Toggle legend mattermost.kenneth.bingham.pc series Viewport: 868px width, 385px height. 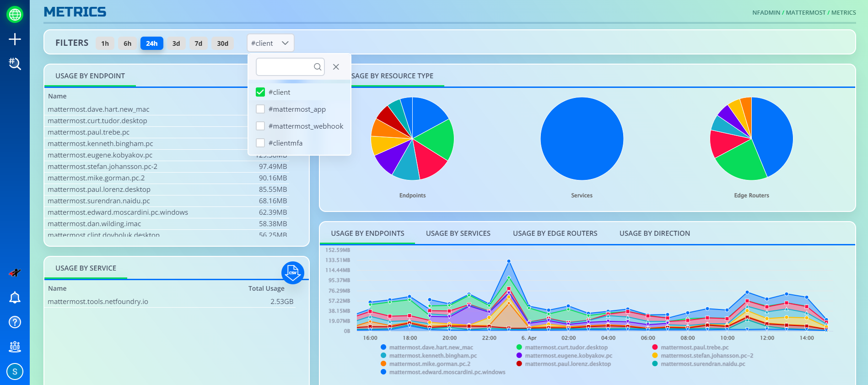[429, 356]
